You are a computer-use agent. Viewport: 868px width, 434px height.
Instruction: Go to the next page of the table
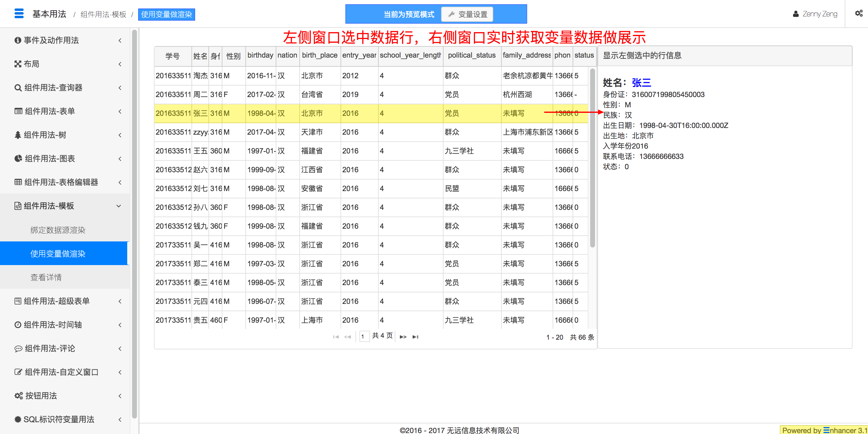pos(403,337)
